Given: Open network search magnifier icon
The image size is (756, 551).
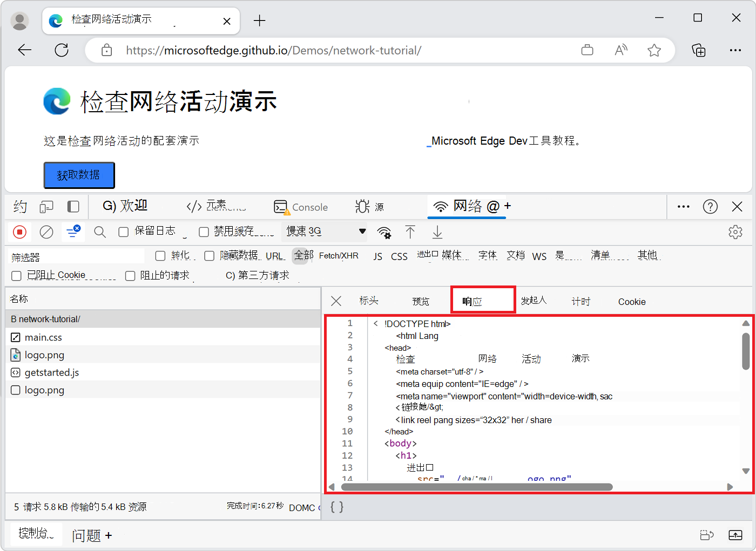Looking at the screenshot, I should pyautogui.click(x=100, y=232).
